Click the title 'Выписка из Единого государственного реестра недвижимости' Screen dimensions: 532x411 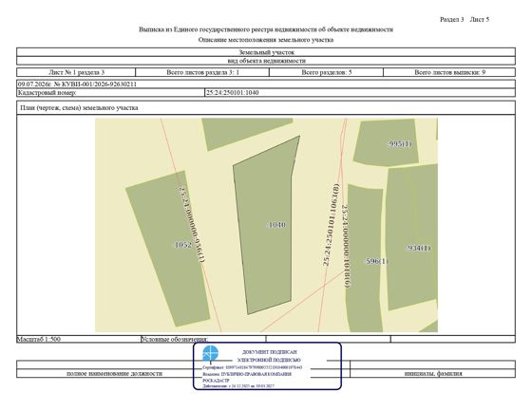pos(266,29)
